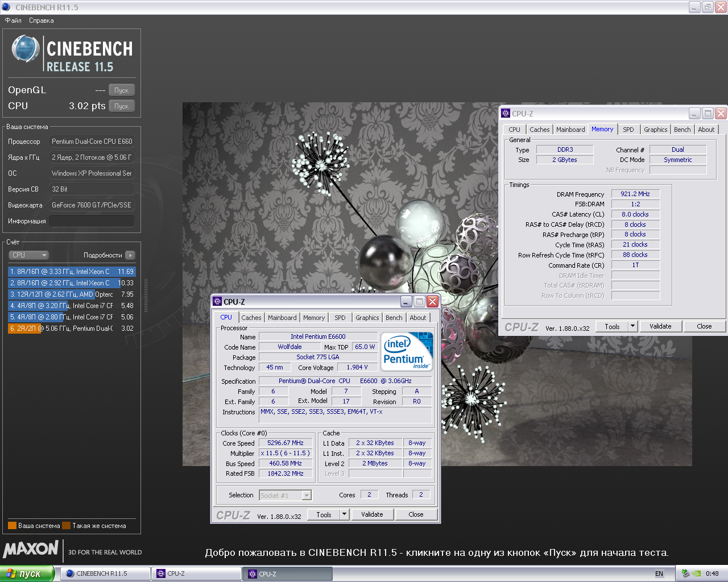728x582 pixels.
Task: Switch to Mainboard tab in front CPU-Z window
Action: [x=282, y=318]
